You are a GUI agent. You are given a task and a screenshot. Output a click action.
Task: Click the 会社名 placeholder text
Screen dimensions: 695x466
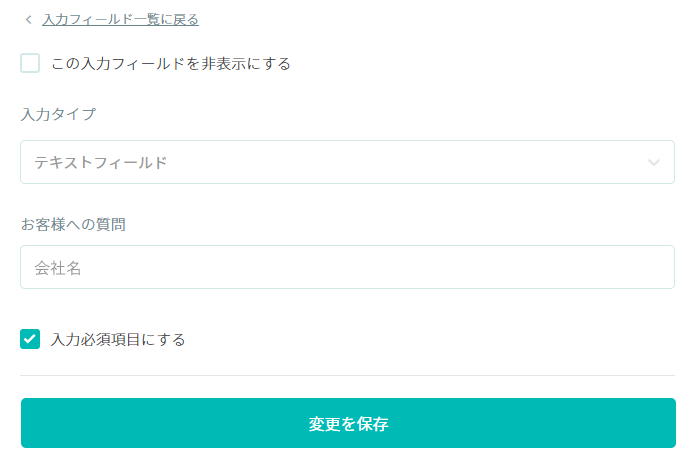57,267
